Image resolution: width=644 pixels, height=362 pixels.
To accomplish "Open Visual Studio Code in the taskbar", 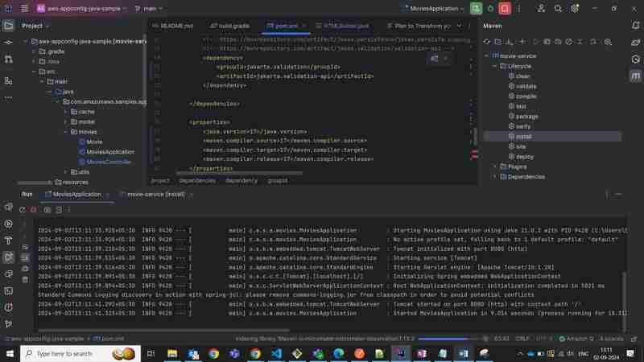I will click(276, 353).
